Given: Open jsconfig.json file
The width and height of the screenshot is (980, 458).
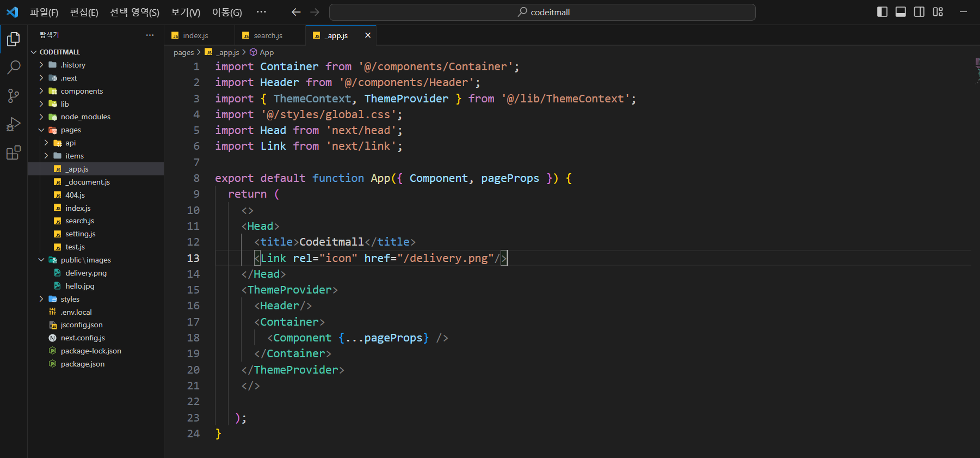Looking at the screenshot, I should point(96,325).
